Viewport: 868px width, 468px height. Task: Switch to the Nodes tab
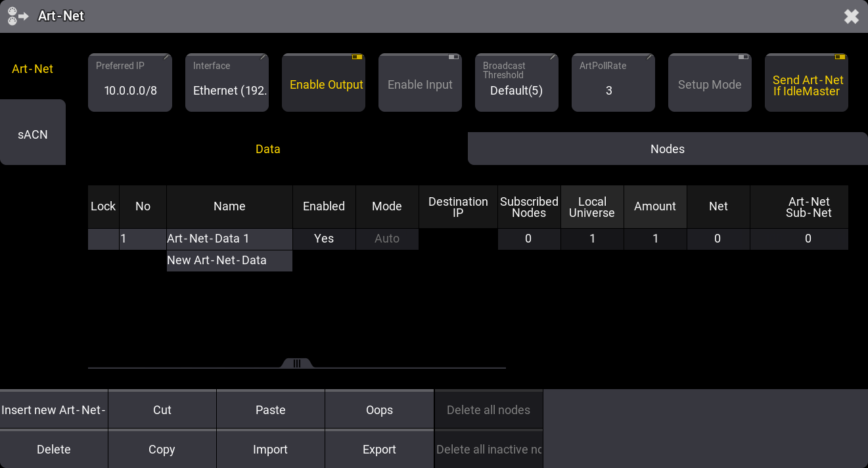[x=668, y=149]
